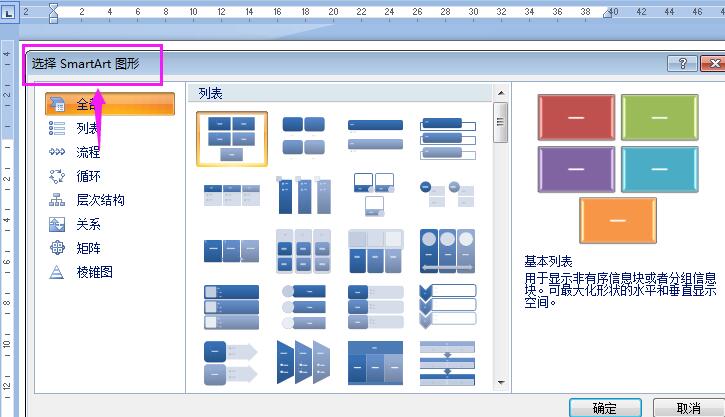The image size is (725, 417).
Task: Select the three tall vertical bars layout
Action: pos(303,195)
